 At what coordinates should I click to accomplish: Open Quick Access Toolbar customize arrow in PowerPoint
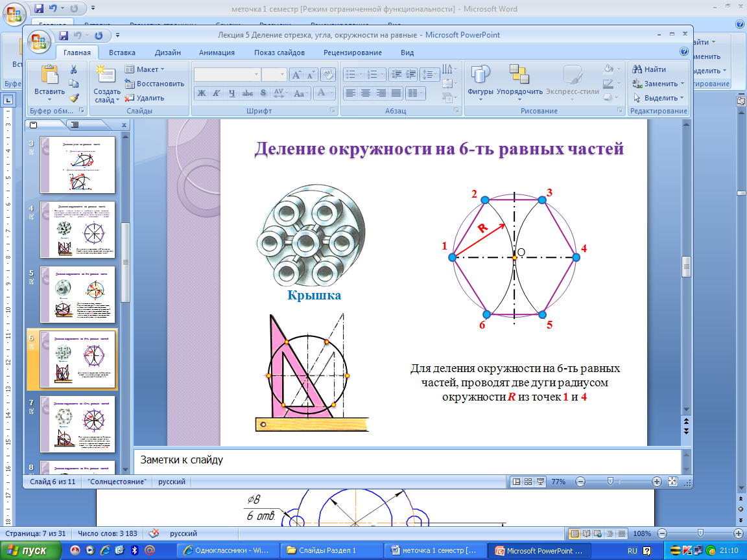117,35
